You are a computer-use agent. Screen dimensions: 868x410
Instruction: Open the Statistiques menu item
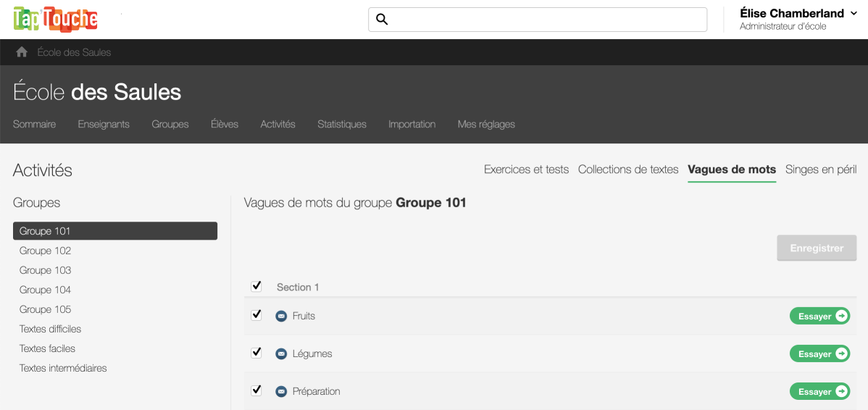click(x=342, y=125)
